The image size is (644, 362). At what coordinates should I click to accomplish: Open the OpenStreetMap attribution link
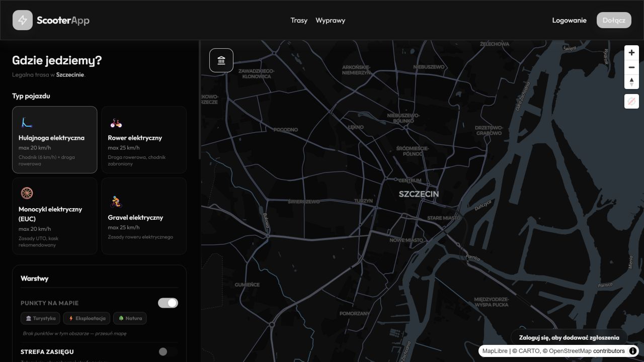point(570,351)
